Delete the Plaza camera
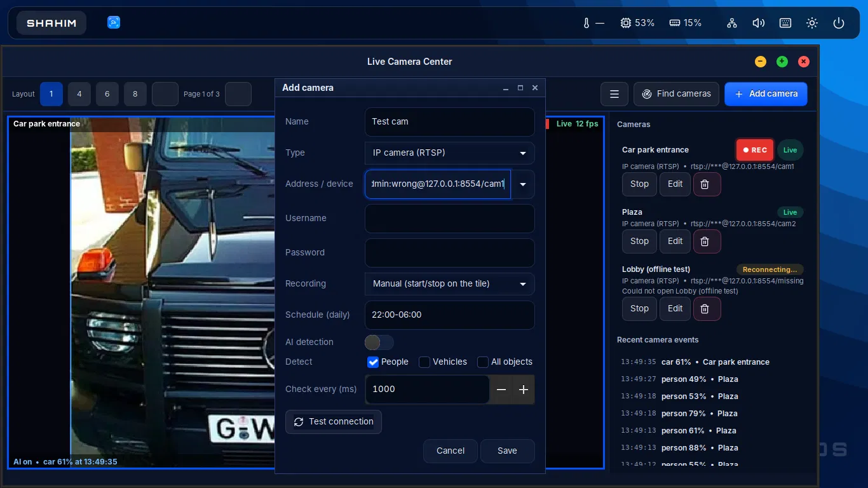 [x=707, y=241]
